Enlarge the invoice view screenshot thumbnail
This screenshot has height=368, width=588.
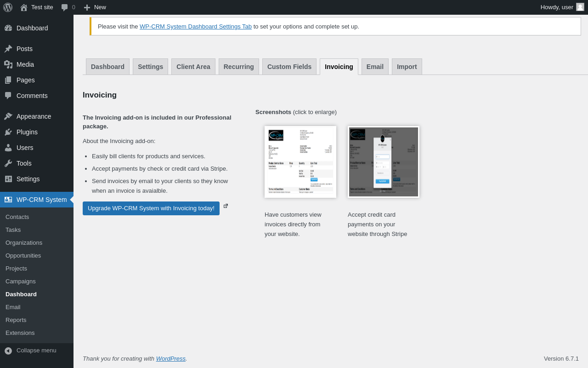(300, 162)
